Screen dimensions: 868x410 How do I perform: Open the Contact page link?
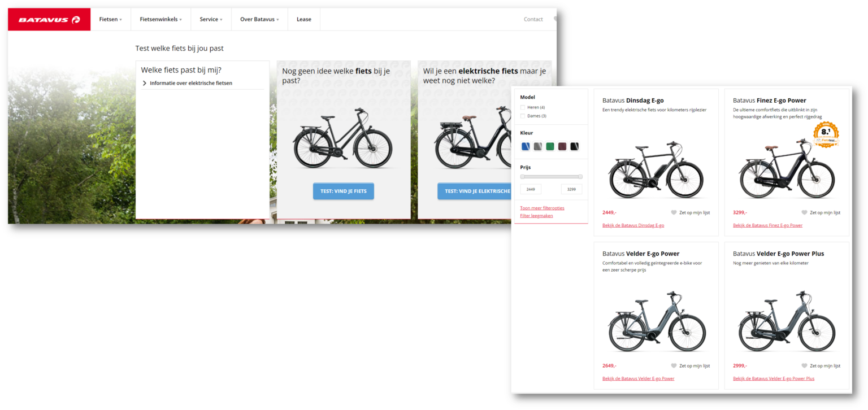pos(533,19)
